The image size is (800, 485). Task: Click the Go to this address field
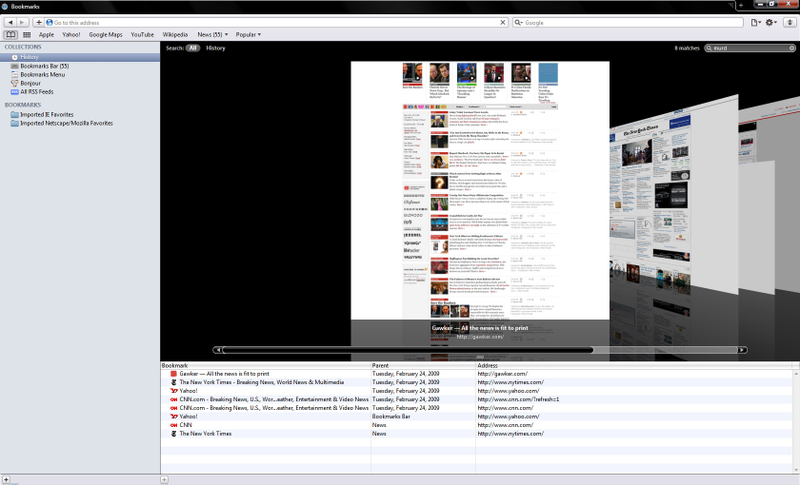(x=276, y=22)
